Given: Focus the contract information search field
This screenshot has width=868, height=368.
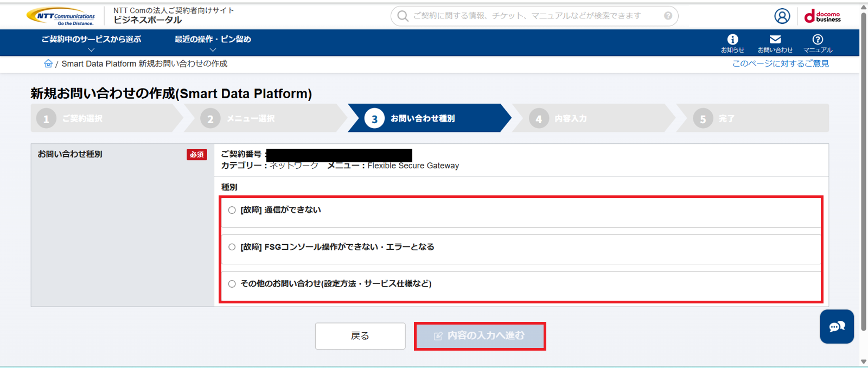Looking at the screenshot, I should 534,16.
